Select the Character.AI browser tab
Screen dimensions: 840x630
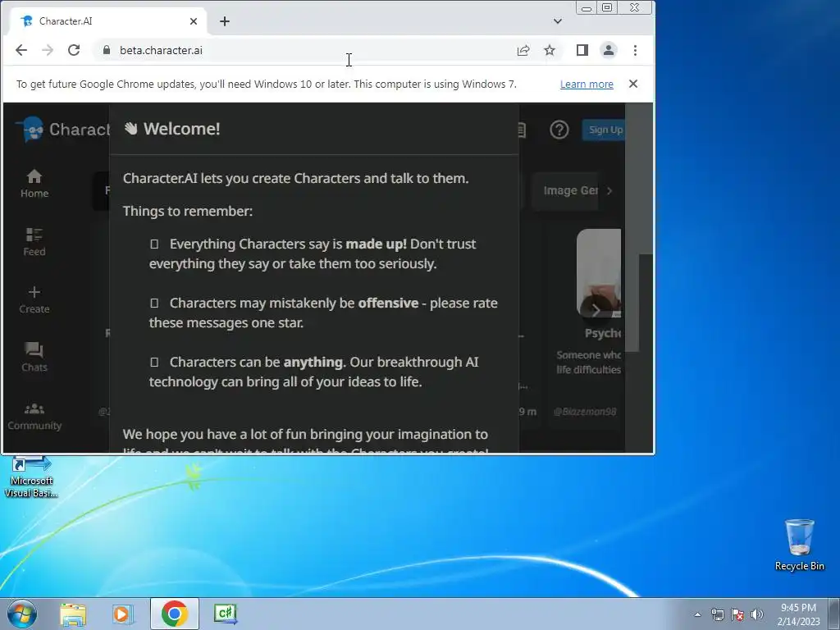(x=109, y=21)
